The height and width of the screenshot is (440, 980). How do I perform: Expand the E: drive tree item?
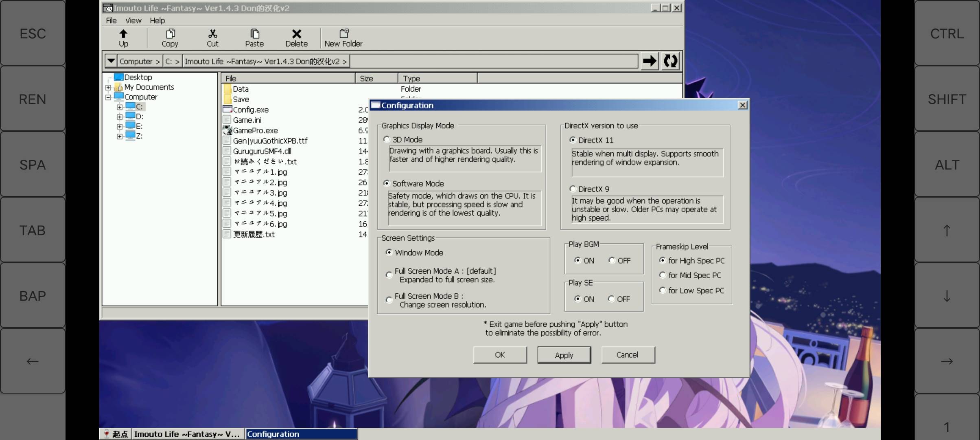click(x=120, y=126)
